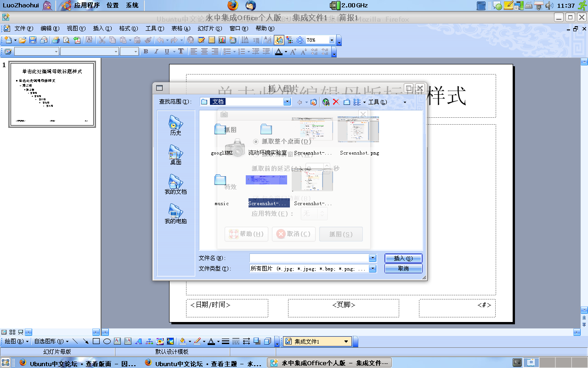Click the Cut scissors icon
This screenshot has height=368, width=588.
[102, 40]
